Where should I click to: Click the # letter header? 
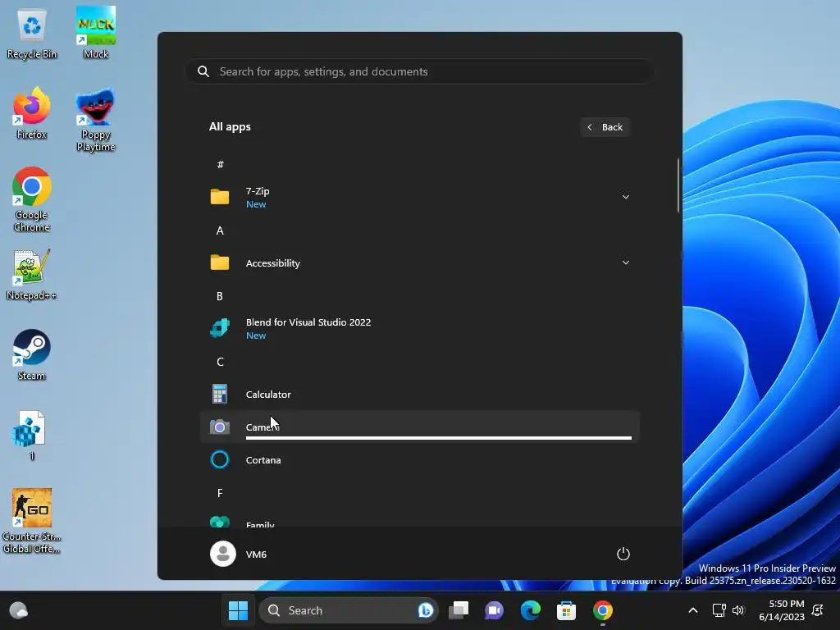[x=220, y=164]
